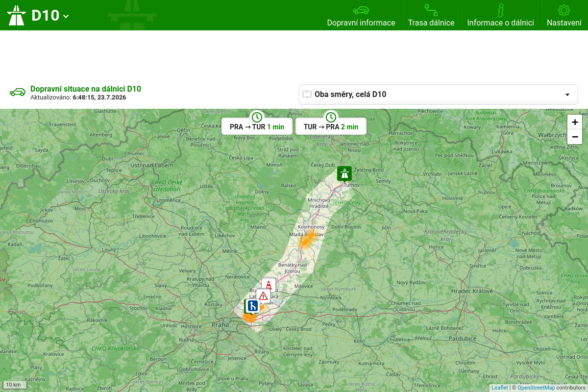Click the green motorway marker near Turnov
The image size is (588, 392).
(344, 173)
